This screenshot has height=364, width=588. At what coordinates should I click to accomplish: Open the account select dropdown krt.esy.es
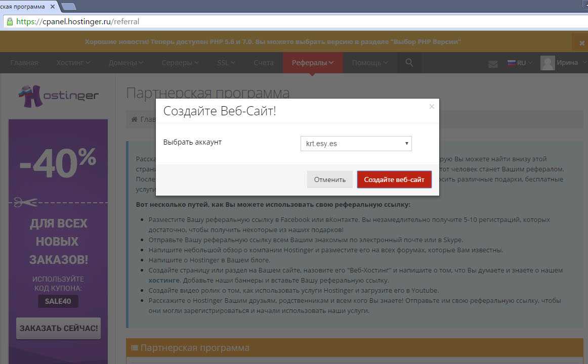tap(356, 144)
